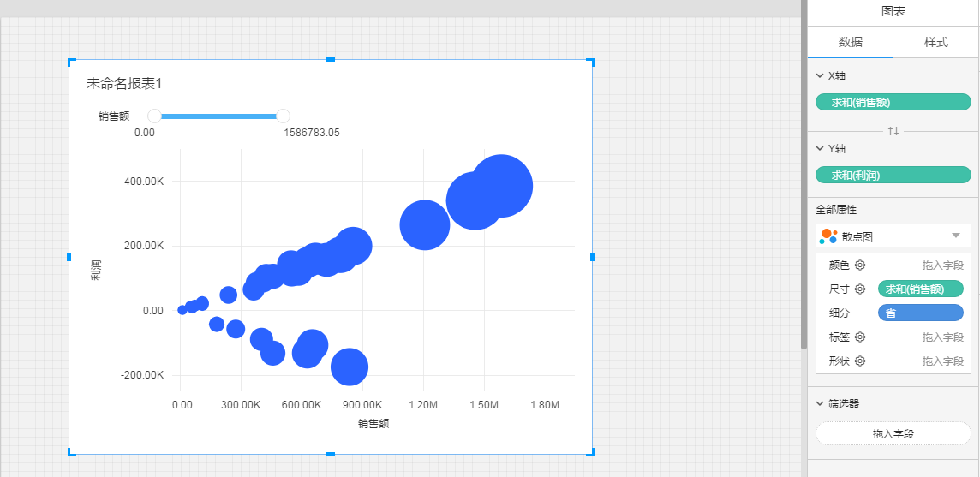Open the 标签 settings gear icon
This screenshot has width=980, height=477.
pyautogui.click(x=860, y=337)
